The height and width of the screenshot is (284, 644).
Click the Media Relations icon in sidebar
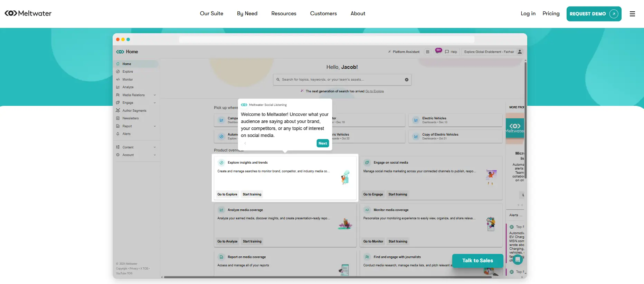(x=118, y=95)
